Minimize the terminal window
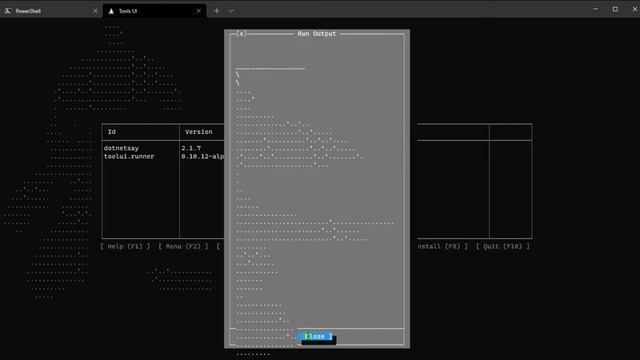Viewport: 640px width, 360px height. point(596,9)
